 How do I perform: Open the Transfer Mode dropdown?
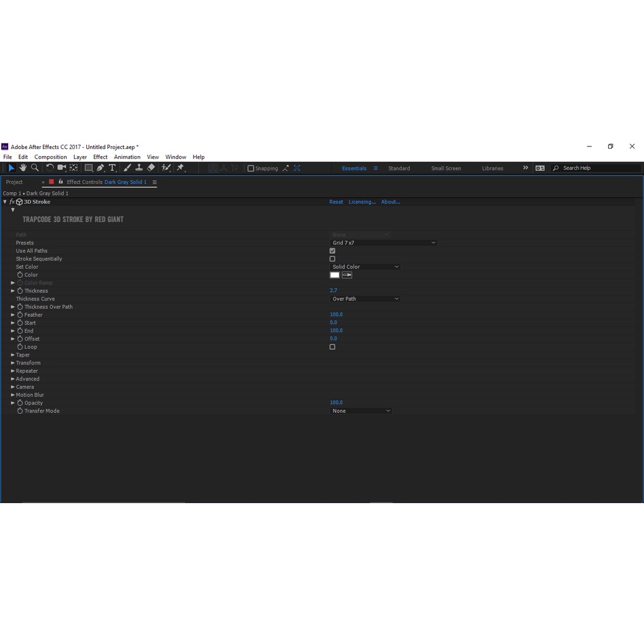(x=361, y=411)
